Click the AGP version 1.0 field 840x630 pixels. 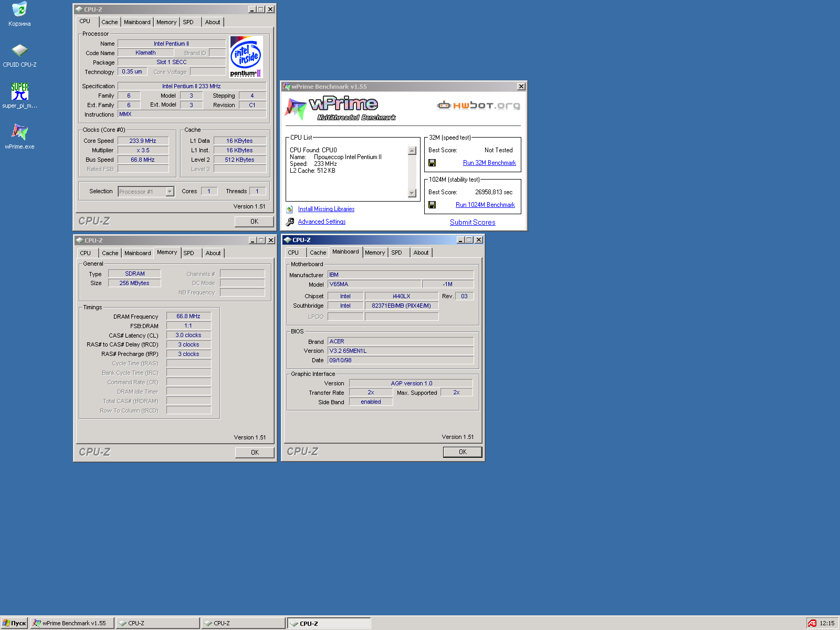click(x=411, y=383)
